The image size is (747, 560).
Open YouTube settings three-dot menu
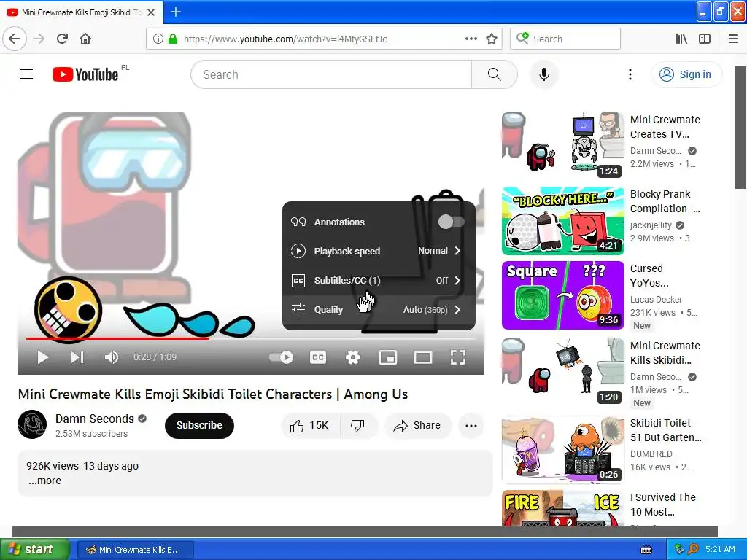(630, 74)
